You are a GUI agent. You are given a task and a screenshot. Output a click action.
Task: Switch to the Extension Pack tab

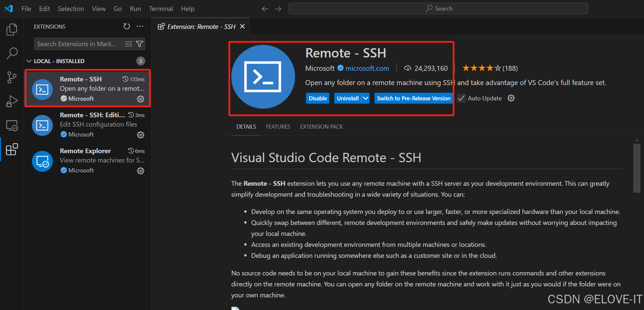pos(321,127)
